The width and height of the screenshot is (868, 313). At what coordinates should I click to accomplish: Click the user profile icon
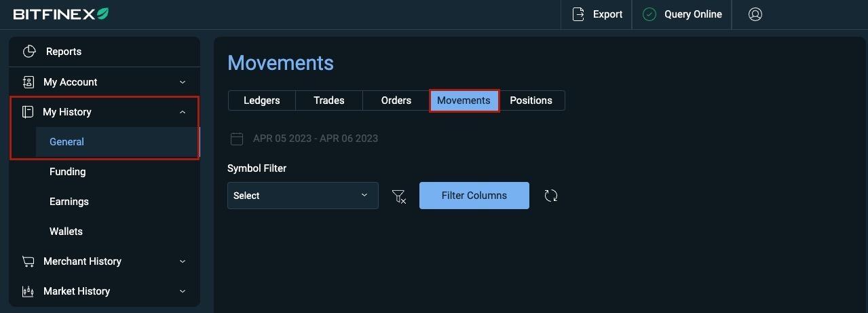(x=755, y=14)
